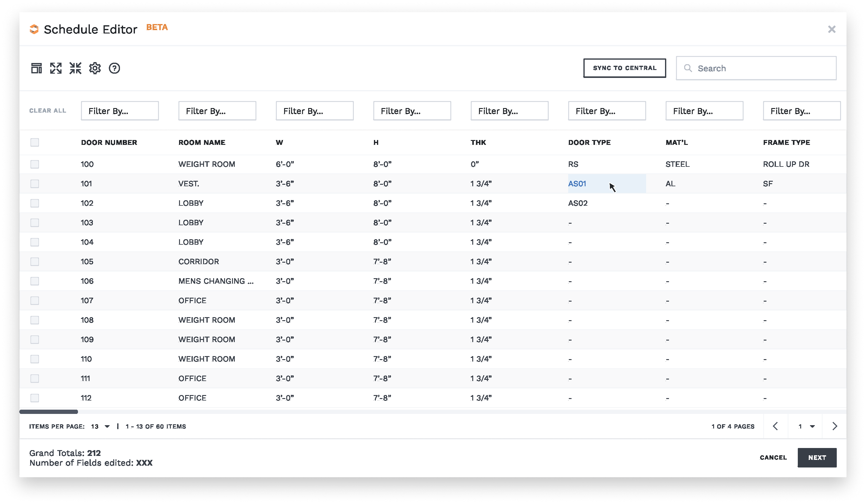Open settings gear icon
This screenshot has width=866, height=504.
coord(95,68)
